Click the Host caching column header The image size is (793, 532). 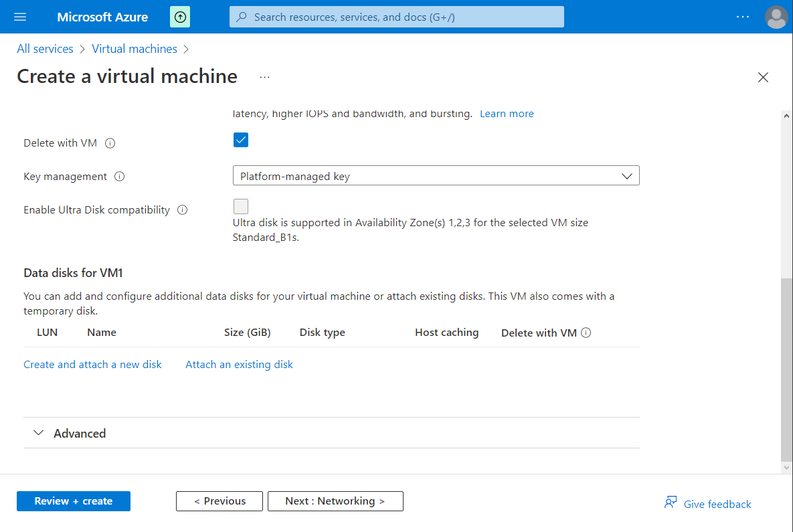[446, 333]
